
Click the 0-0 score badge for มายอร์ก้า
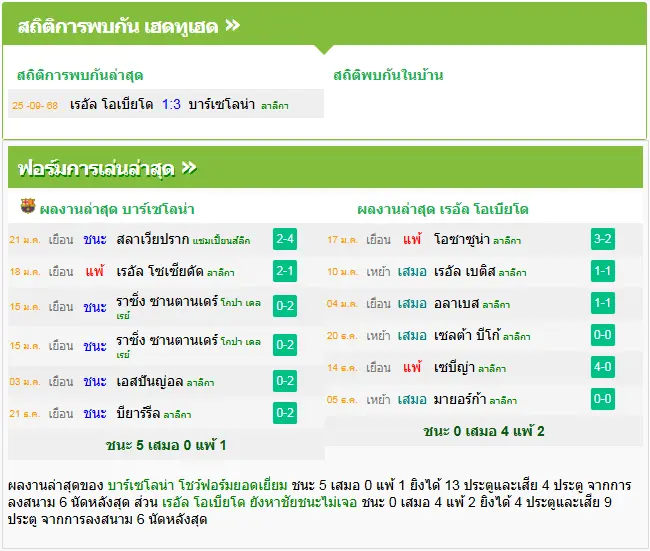(603, 398)
